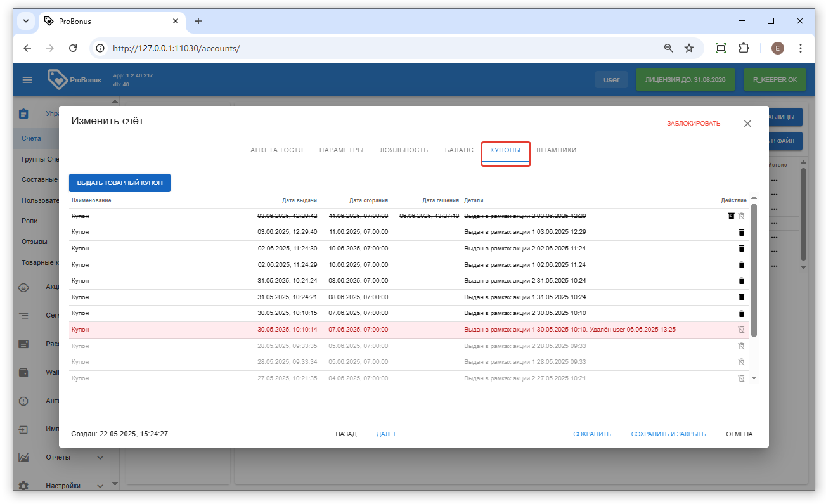Click the Назад button
Image resolution: width=826 pixels, height=504 pixels.
pyautogui.click(x=346, y=434)
